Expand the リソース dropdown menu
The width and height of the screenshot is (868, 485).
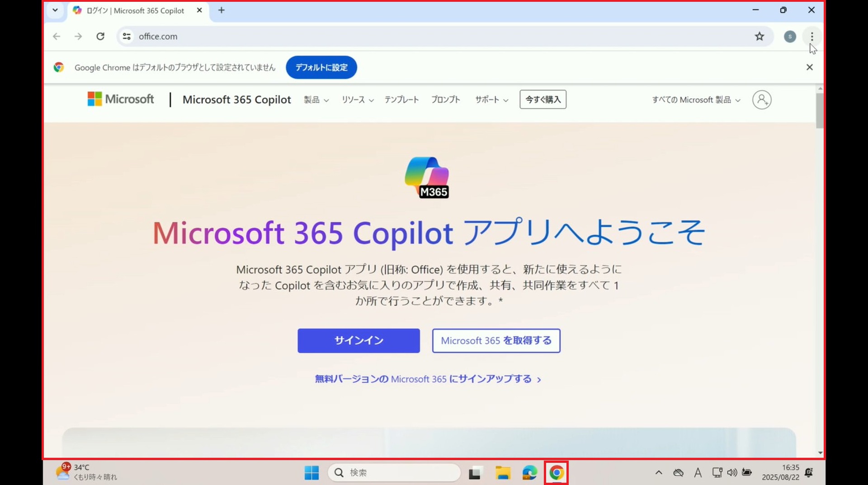coord(357,100)
